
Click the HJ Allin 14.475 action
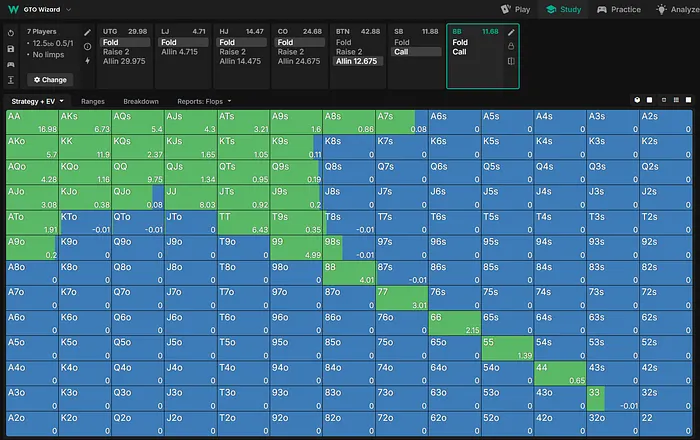pyautogui.click(x=242, y=61)
